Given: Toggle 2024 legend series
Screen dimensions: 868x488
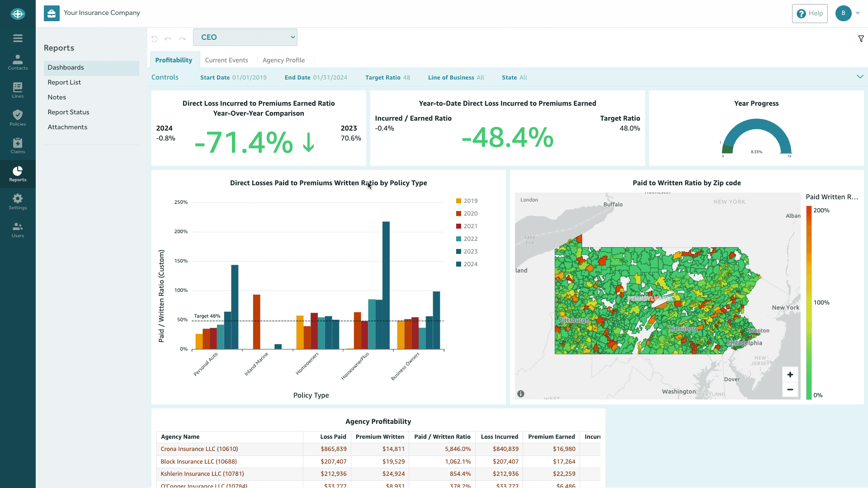Looking at the screenshot, I should 467,264.
